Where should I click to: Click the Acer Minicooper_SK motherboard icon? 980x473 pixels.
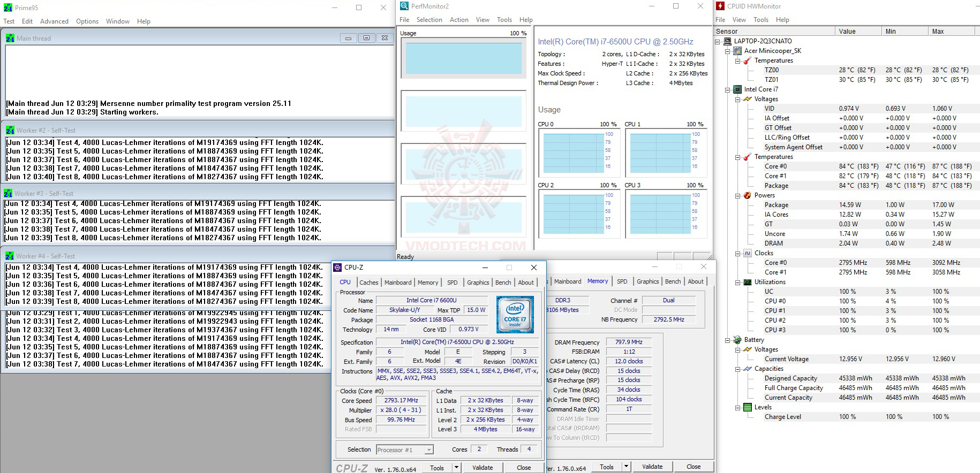click(737, 51)
